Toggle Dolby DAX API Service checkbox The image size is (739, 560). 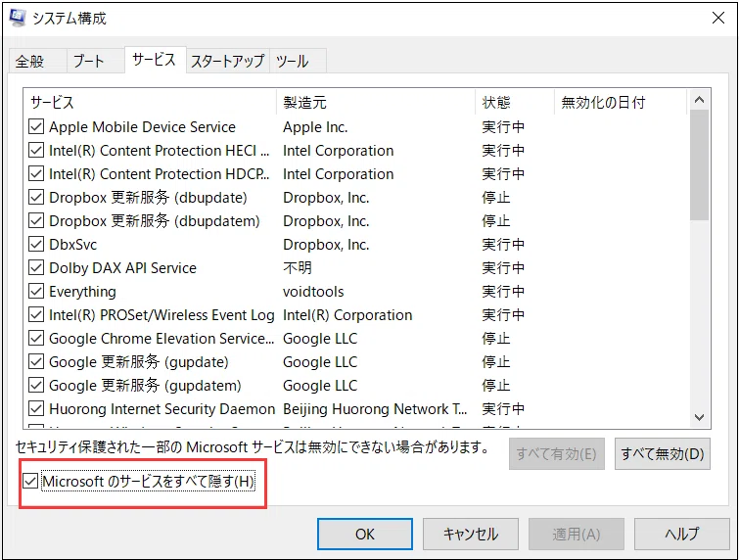(36, 267)
